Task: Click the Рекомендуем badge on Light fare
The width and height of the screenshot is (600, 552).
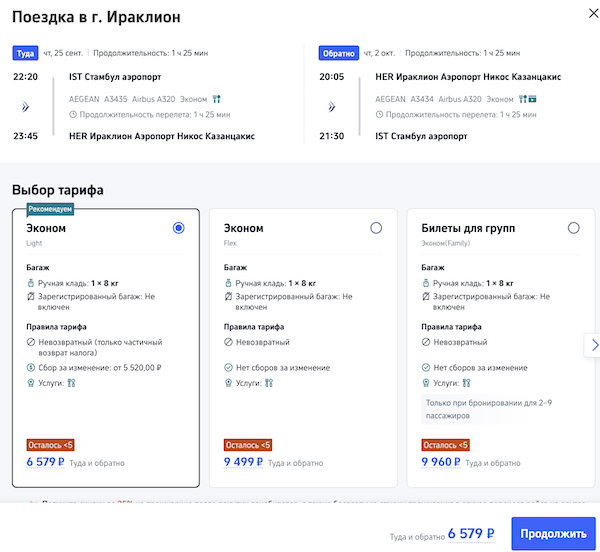Action: coord(51,210)
